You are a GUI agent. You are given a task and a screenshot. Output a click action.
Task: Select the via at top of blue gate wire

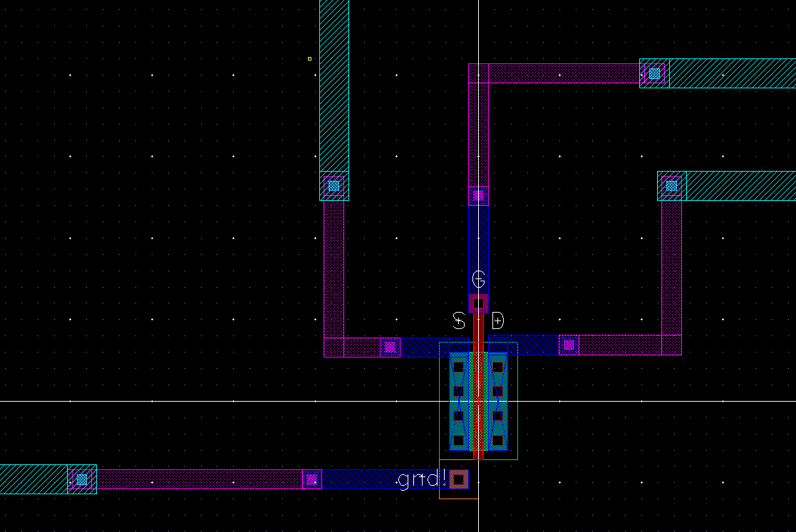478,195
